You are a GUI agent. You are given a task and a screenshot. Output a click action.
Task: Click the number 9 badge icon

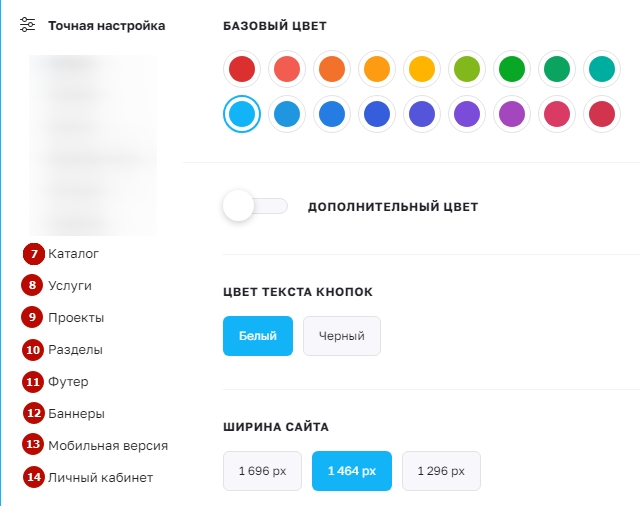[33, 318]
